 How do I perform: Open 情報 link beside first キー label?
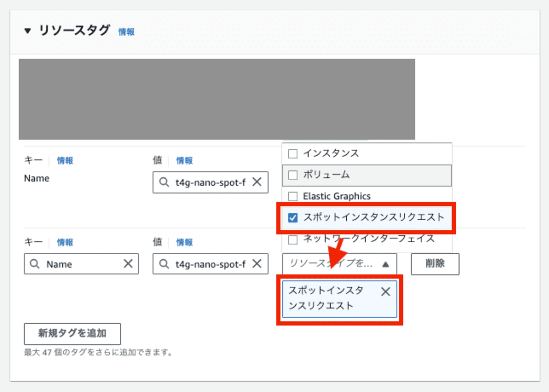pyautogui.click(x=65, y=160)
